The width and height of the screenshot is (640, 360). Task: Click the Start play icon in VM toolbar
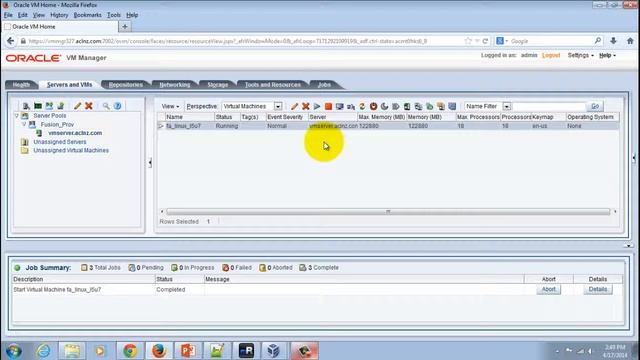click(x=317, y=107)
